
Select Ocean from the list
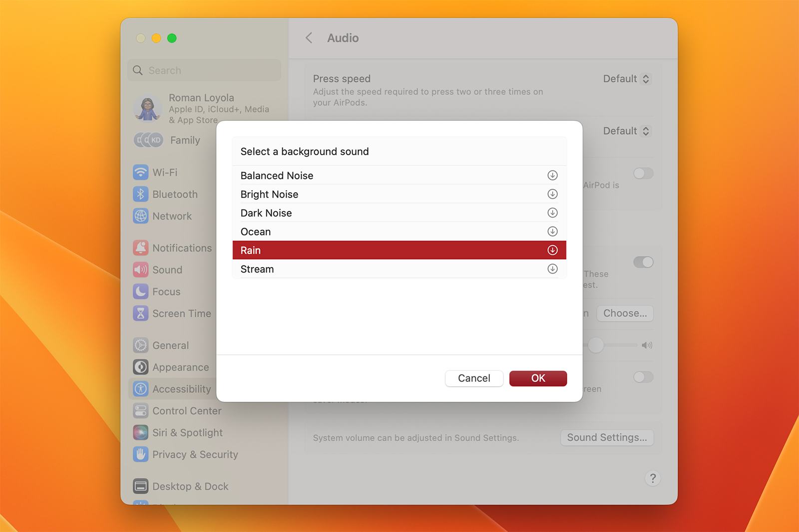pos(399,232)
